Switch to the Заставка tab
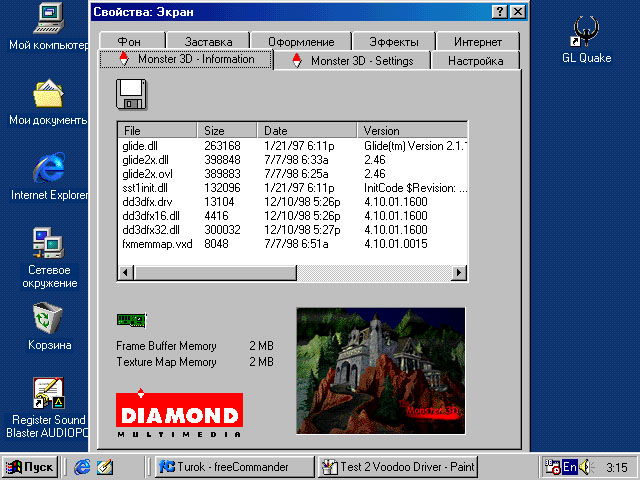Viewport: 640px width, 480px height. tap(208, 41)
